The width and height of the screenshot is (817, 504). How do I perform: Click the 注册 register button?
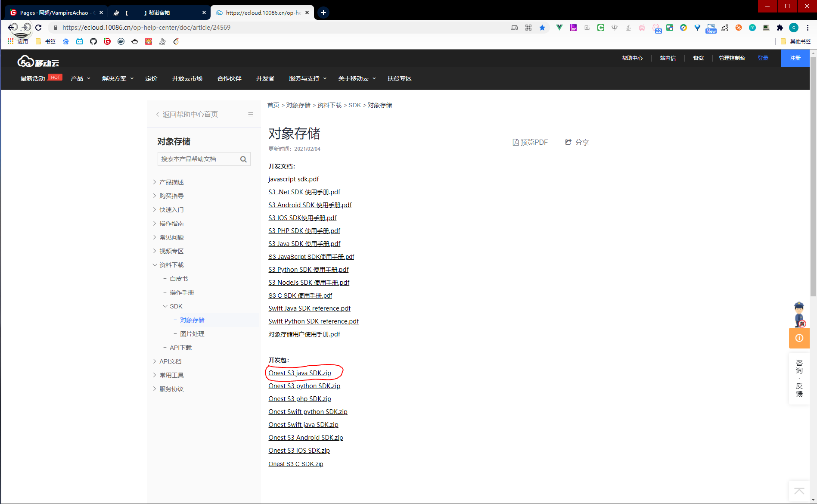(x=795, y=58)
